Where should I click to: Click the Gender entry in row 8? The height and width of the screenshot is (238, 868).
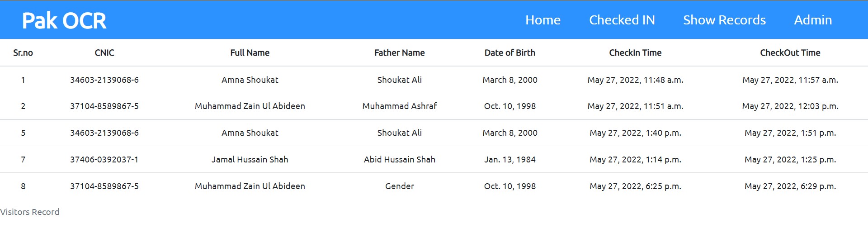(400, 186)
